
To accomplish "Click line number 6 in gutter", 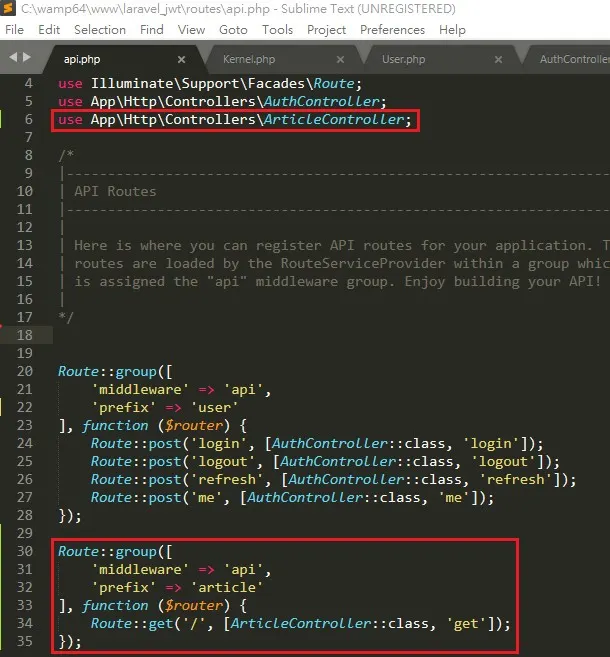I will [28, 119].
